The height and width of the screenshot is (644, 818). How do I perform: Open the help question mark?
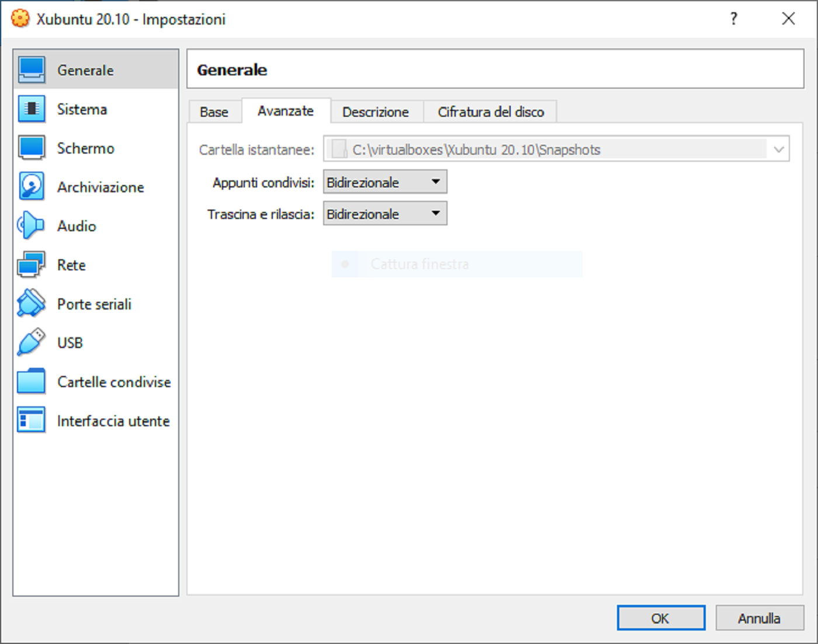tap(733, 19)
